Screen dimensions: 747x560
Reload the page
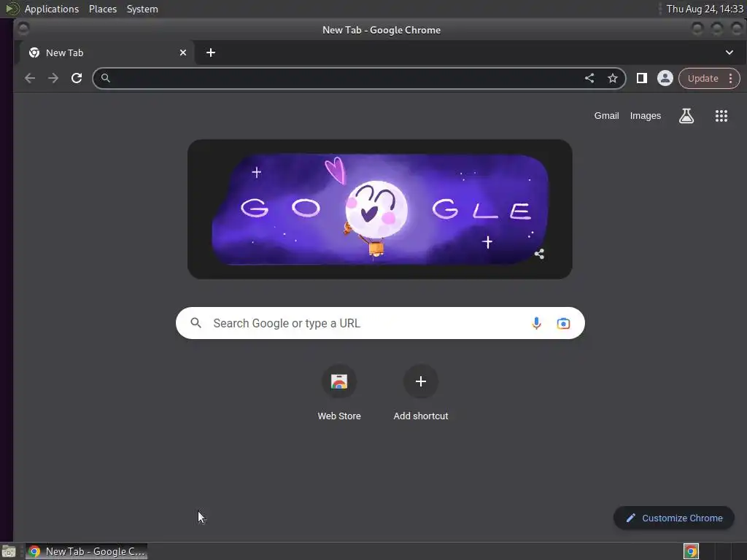[76, 78]
